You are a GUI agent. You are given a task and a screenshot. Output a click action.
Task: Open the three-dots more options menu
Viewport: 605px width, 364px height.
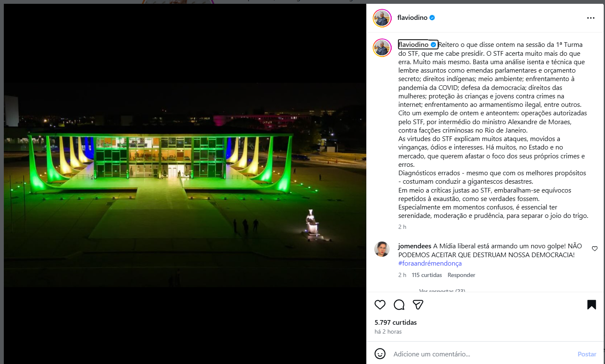tap(591, 18)
